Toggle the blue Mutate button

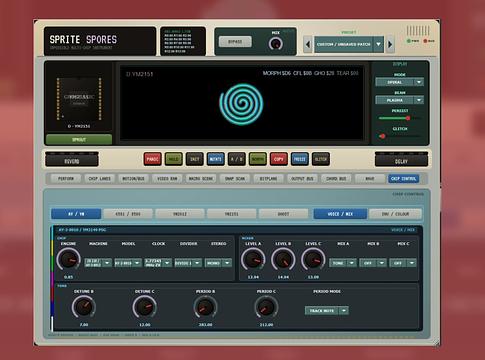tap(216, 159)
